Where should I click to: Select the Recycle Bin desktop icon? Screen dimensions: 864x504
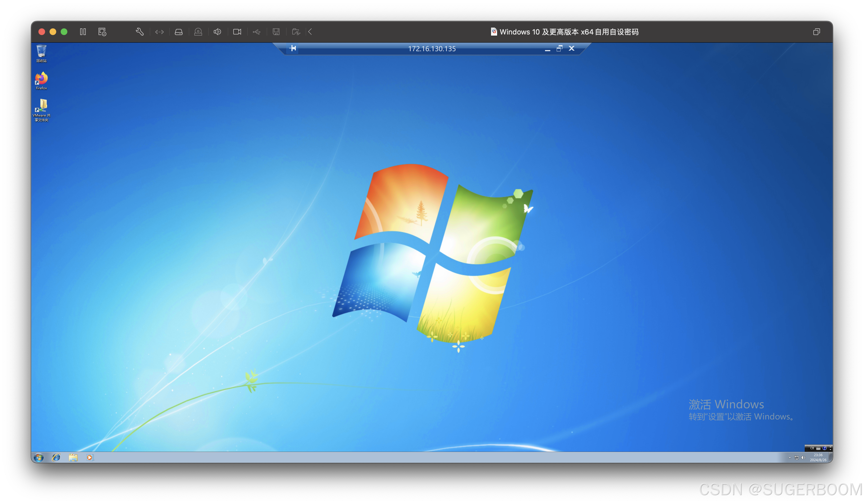[41, 54]
